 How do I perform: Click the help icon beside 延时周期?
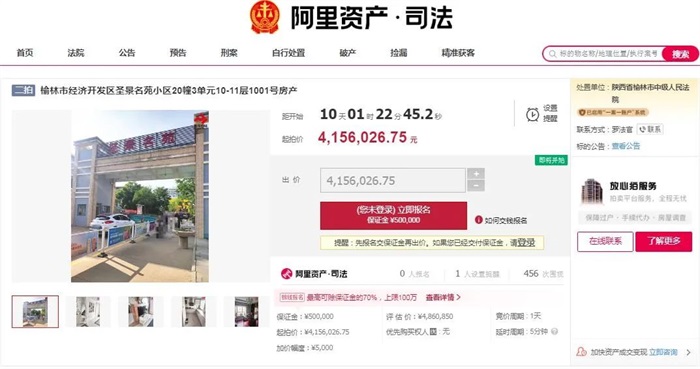[554, 332]
